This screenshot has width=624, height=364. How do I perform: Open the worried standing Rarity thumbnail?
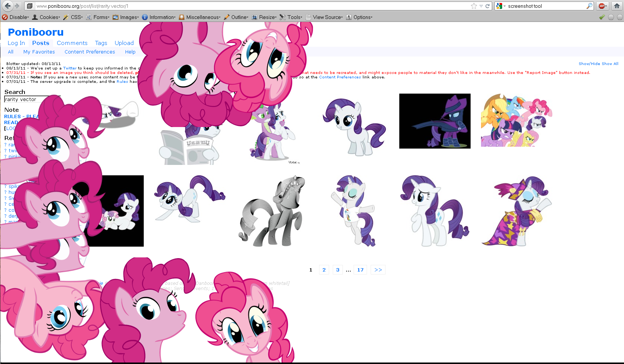point(435,211)
